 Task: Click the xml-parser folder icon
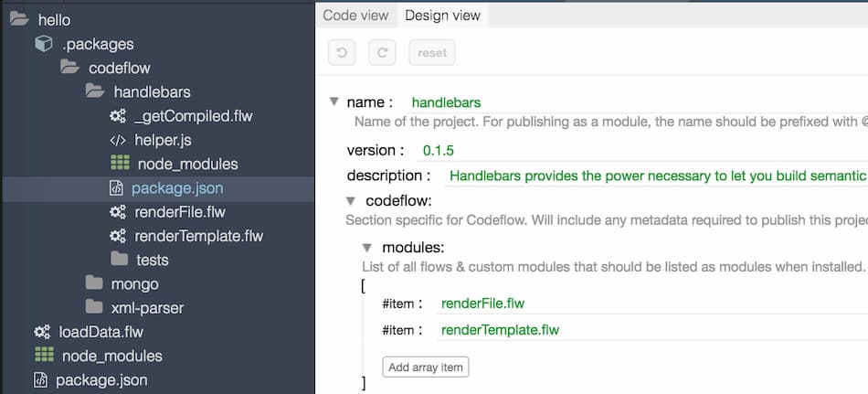pyautogui.click(x=94, y=307)
